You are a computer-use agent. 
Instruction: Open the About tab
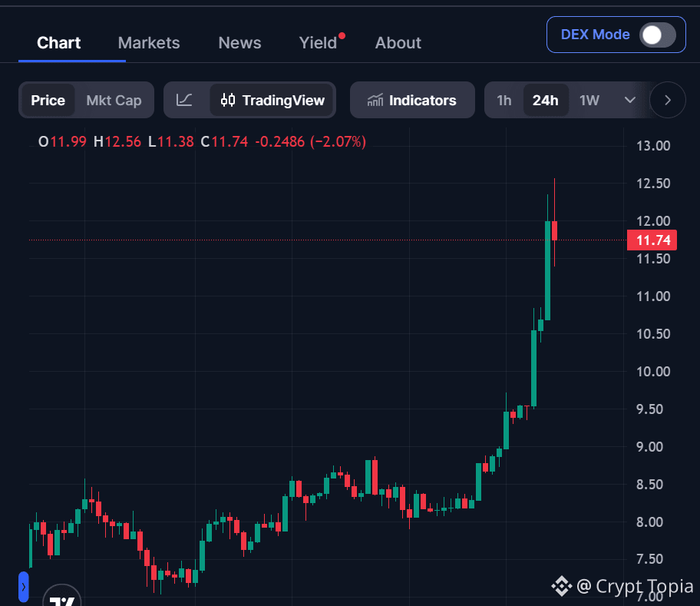[x=398, y=43]
